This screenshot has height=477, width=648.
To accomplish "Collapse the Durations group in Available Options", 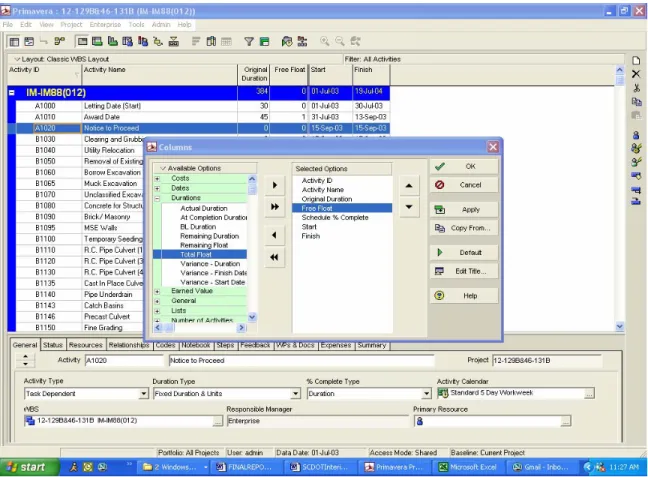I will [x=157, y=198].
